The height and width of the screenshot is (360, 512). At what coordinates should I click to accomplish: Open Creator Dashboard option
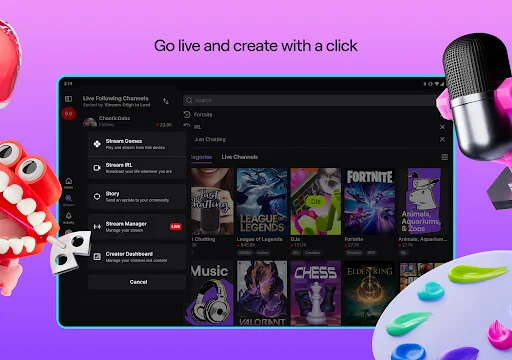(x=137, y=257)
